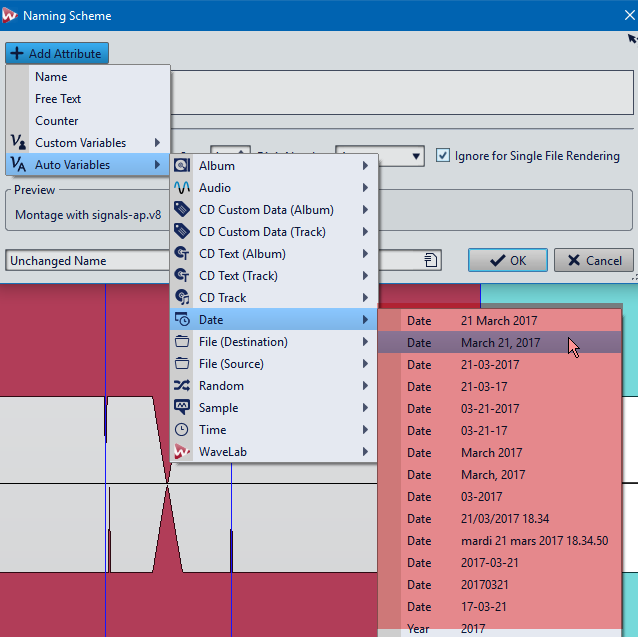The height and width of the screenshot is (637, 638).
Task: Click the CD Text (Album) icon
Action: point(181,253)
